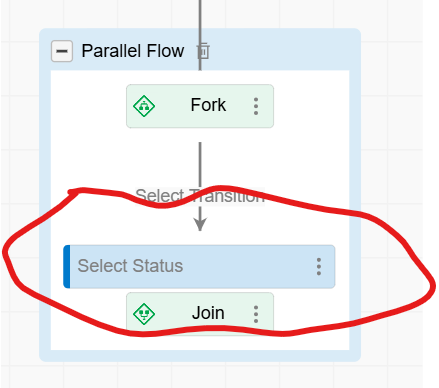439x388 pixels.
Task: Click the Select Transition label
Action: pos(200,196)
